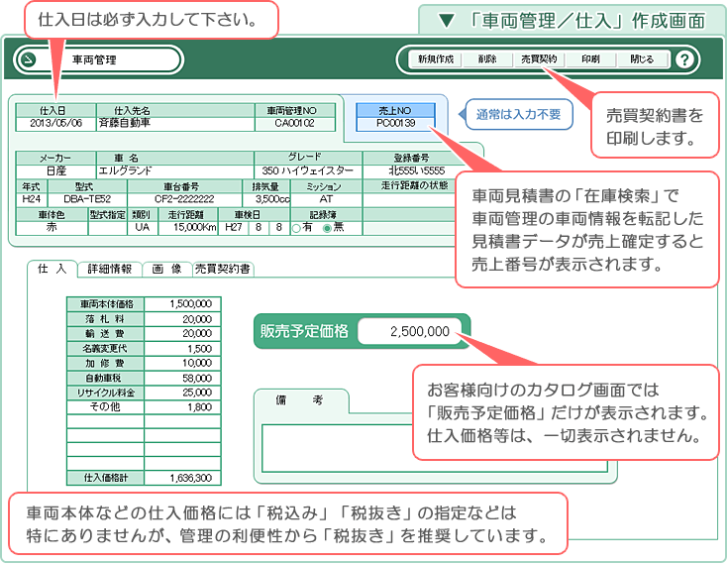
Task: Click the 型式 field DBA-TE52
Action: 87,200
